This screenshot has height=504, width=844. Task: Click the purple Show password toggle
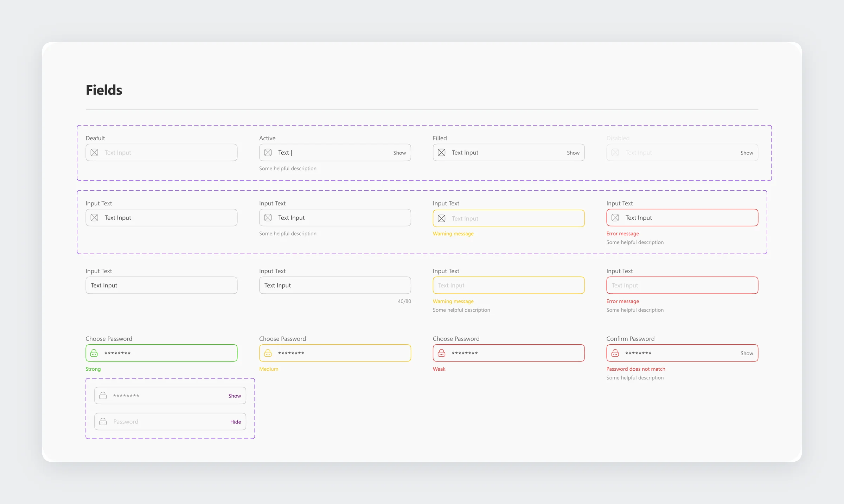(x=235, y=396)
